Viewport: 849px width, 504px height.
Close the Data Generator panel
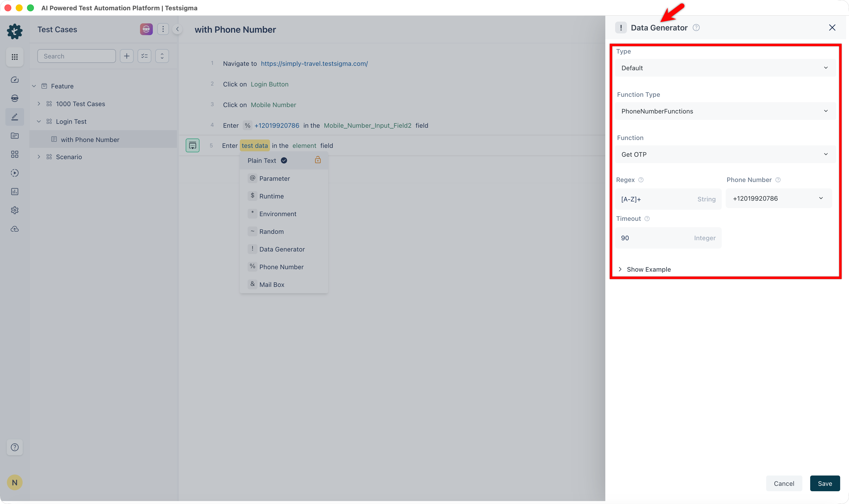tap(832, 28)
